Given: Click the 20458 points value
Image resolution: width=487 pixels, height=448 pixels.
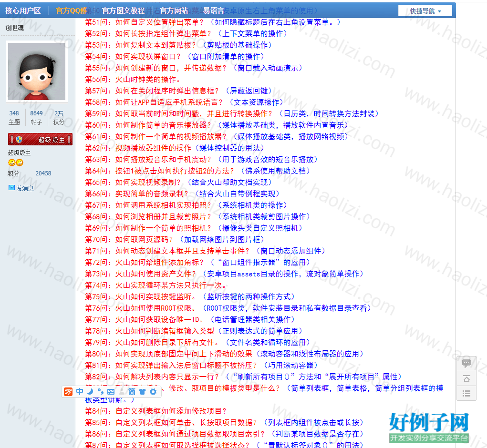Looking at the screenshot, I should click(43, 173).
